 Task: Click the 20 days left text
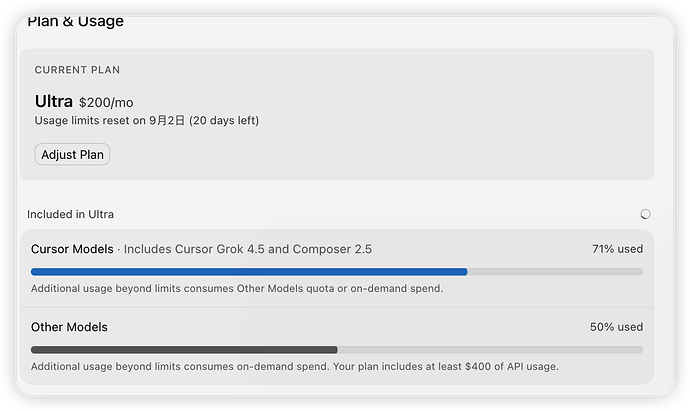[224, 121]
